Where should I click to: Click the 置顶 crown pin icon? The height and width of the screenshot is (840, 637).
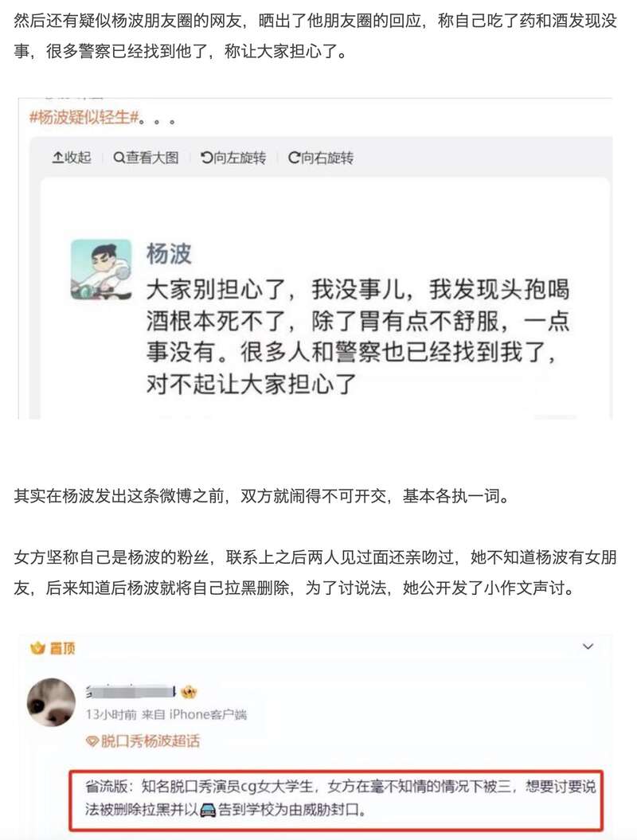37,649
